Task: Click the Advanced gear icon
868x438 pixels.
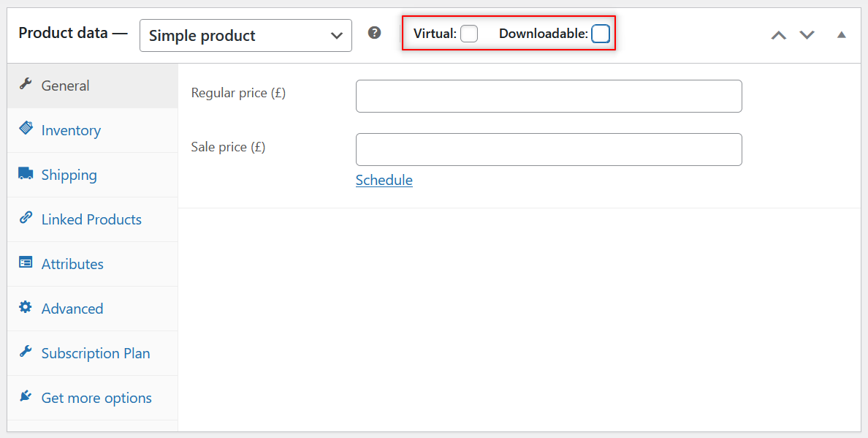Action: (x=26, y=308)
